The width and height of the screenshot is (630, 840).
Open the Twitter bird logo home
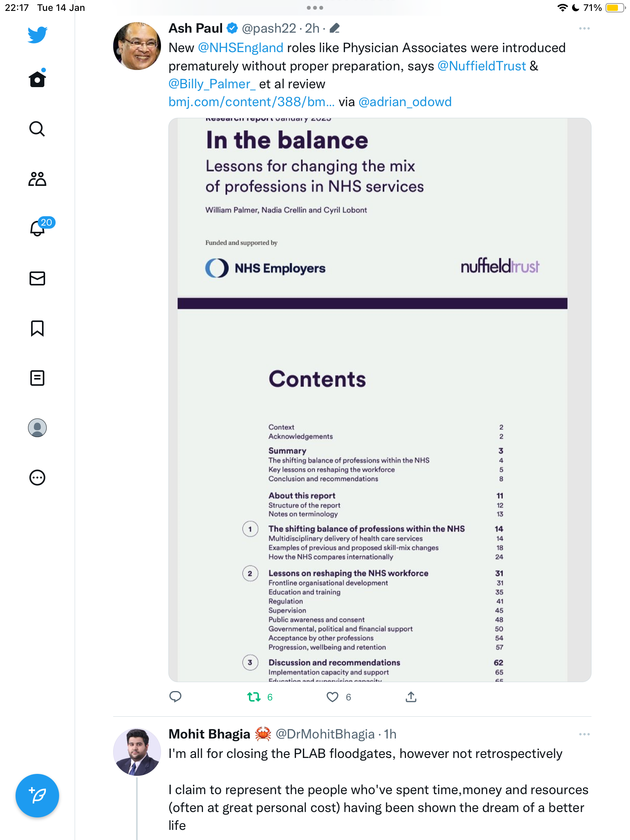[37, 35]
